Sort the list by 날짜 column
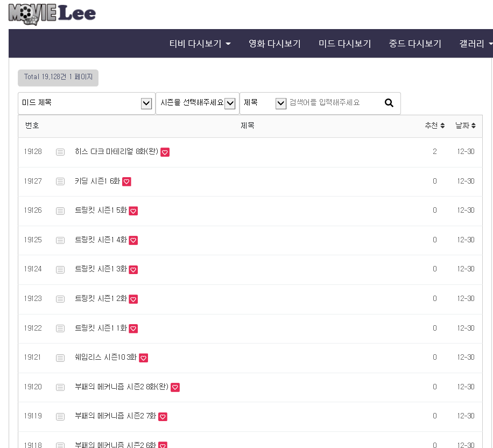The image size is (493, 448). coord(466,125)
